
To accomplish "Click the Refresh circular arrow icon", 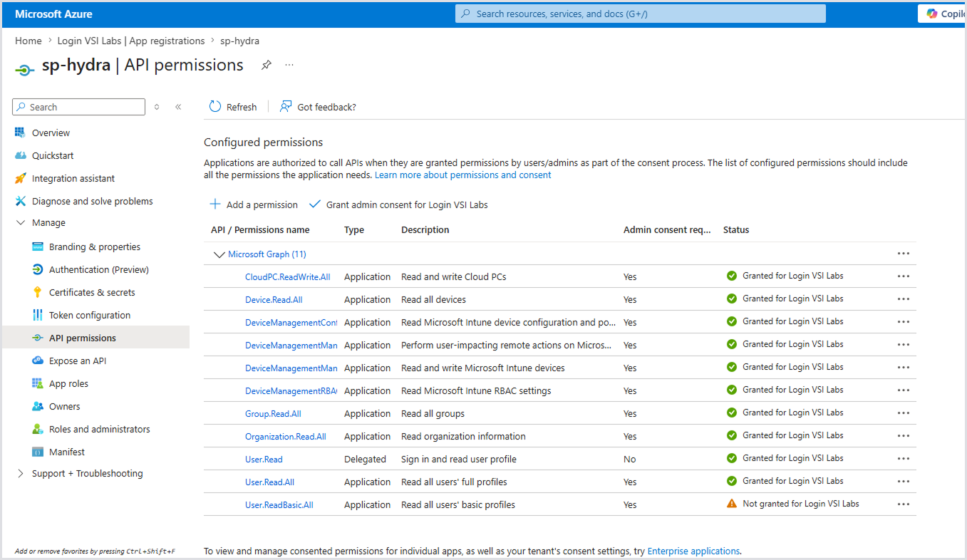I will (x=215, y=107).
